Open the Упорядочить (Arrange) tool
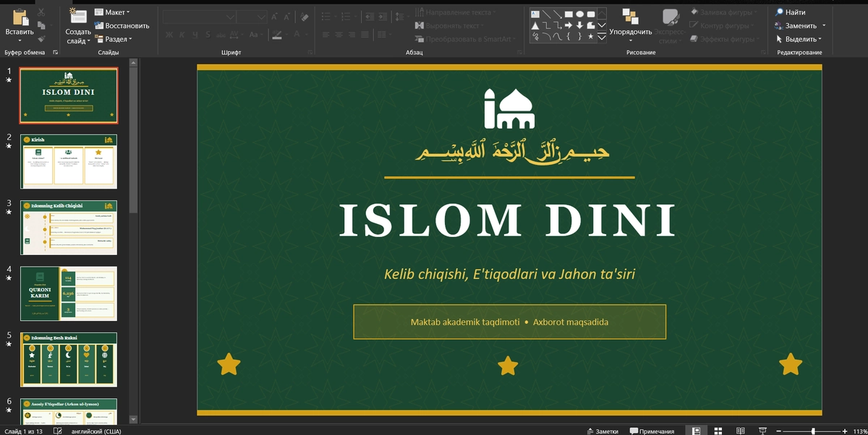 click(x=629, y=22)
